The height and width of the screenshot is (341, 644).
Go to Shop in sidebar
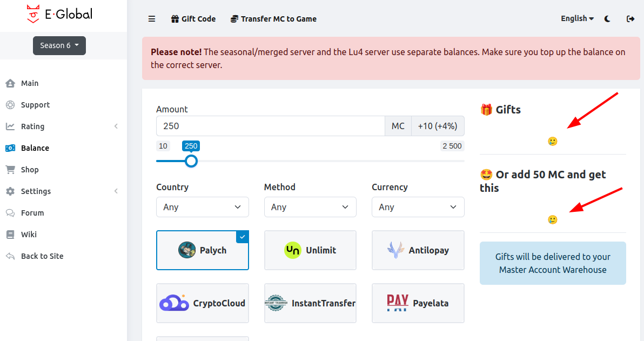point(30,170)
